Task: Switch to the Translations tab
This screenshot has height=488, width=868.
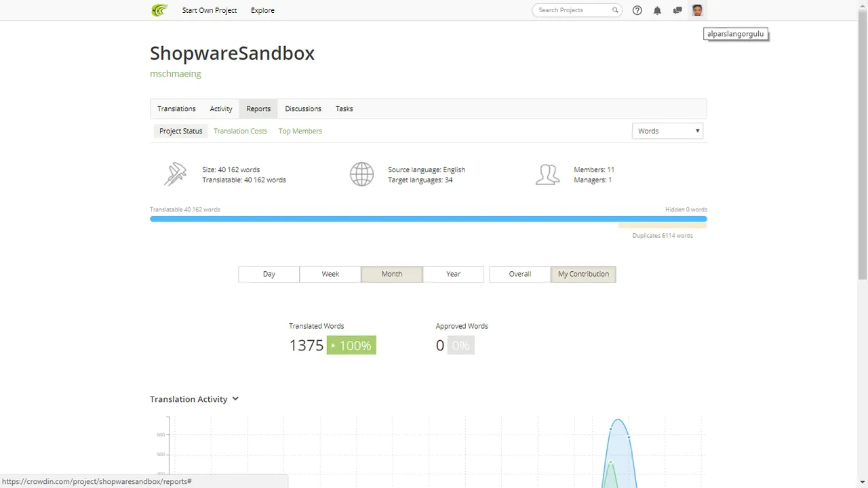Action: coord(176,108)
